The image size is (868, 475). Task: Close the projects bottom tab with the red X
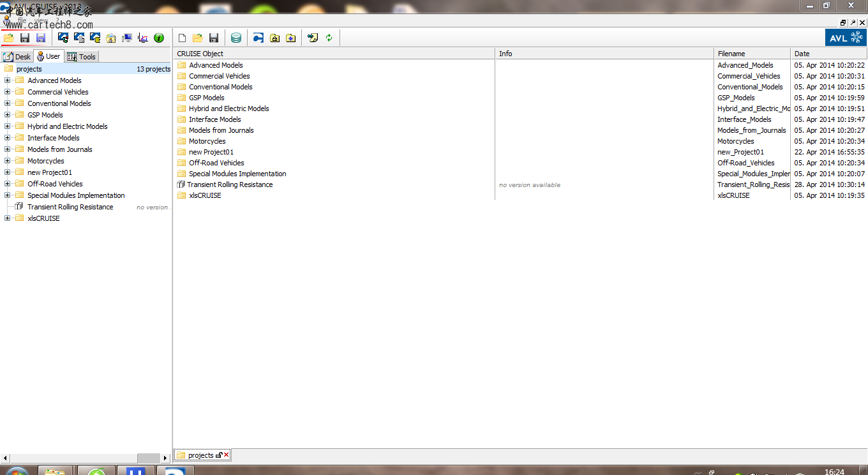tap(226, 455)
